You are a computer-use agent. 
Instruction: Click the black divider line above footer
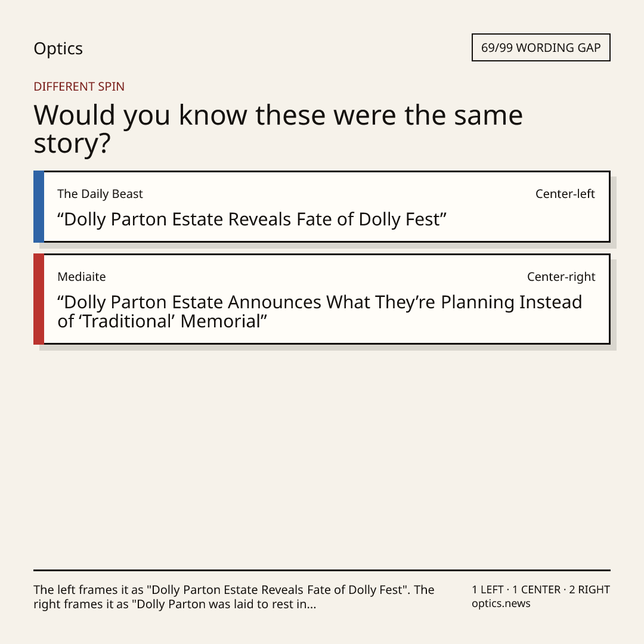click(322, 570)
